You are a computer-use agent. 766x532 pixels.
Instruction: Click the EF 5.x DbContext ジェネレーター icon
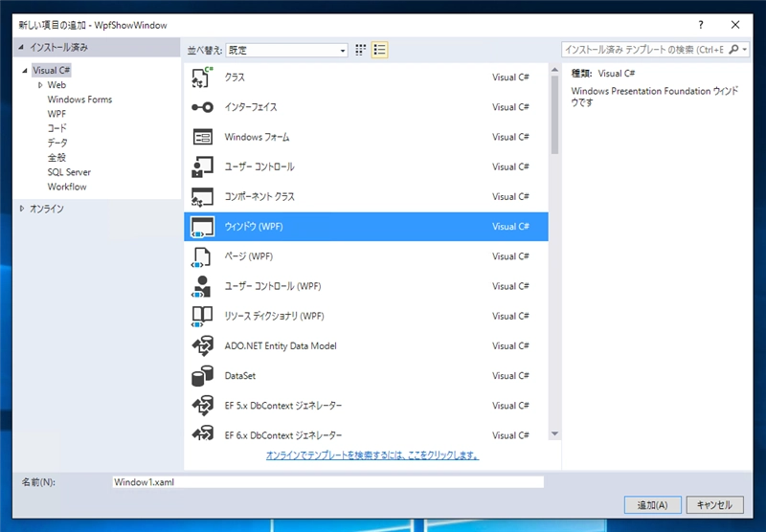[202, 406]
